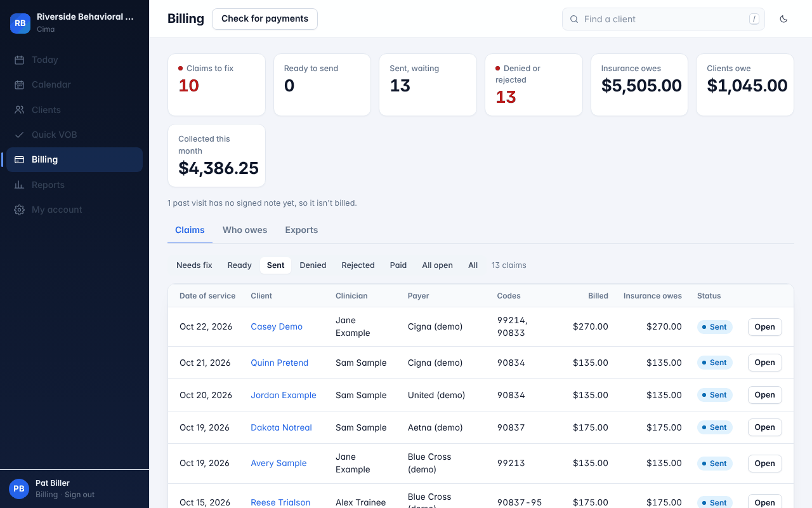Show All open claims filter
This screenshot has height=508, width=812.
click(438, 265)
